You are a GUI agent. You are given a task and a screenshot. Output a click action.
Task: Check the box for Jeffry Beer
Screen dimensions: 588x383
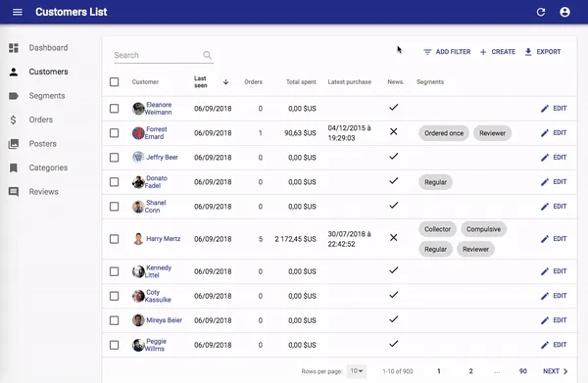click(114, 158)
